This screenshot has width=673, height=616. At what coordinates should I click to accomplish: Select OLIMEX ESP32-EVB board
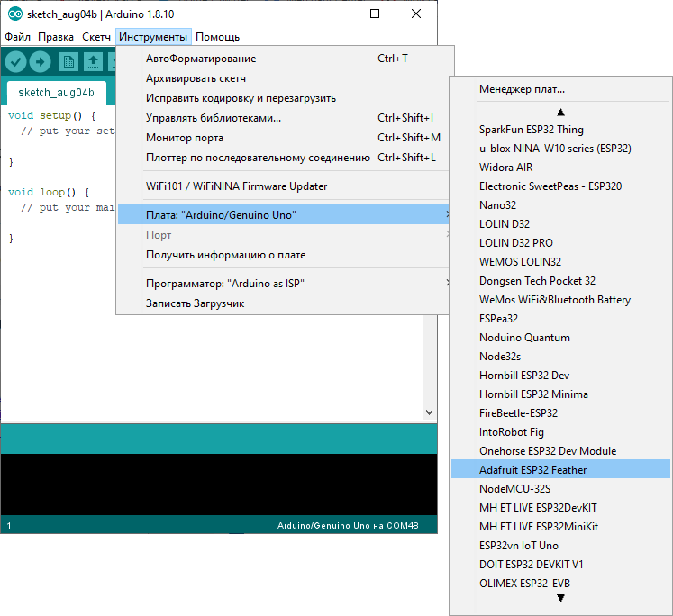click(560, 584)
